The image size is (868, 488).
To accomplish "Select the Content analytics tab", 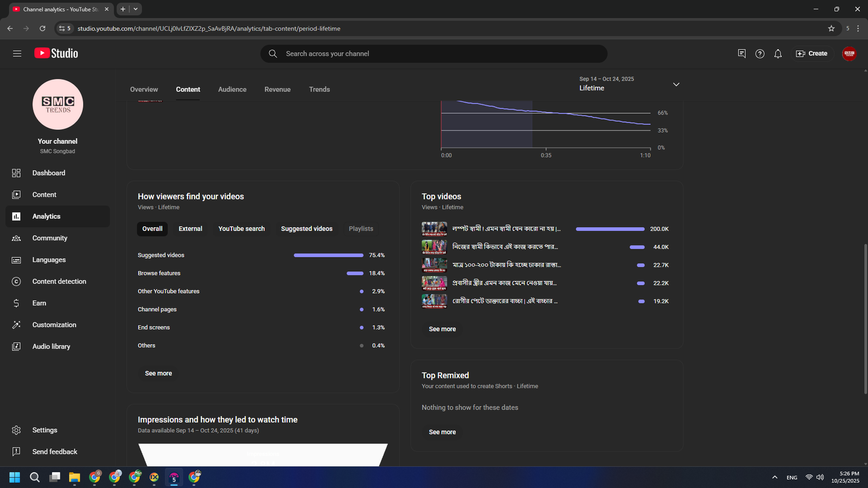I will [x=188, y=89].
